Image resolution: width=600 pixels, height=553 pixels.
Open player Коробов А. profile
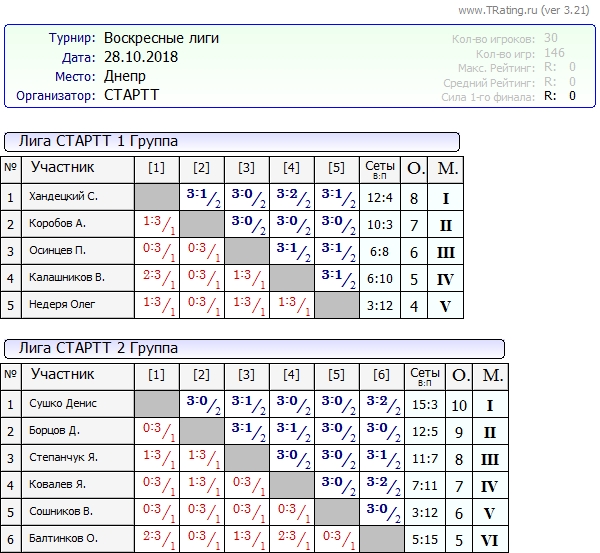click(57, 224)
